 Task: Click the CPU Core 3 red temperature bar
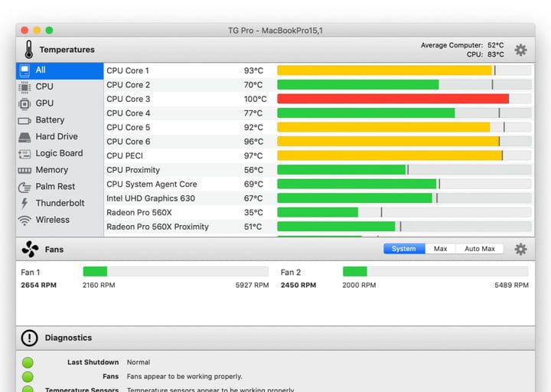click(x=393, y=99)
